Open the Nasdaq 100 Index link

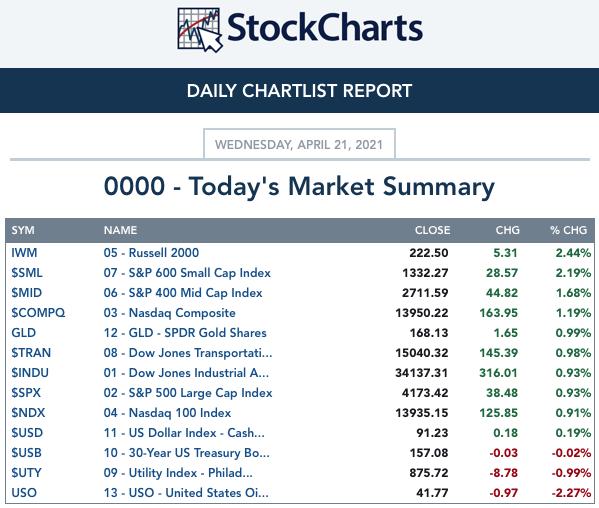(167, 413)
